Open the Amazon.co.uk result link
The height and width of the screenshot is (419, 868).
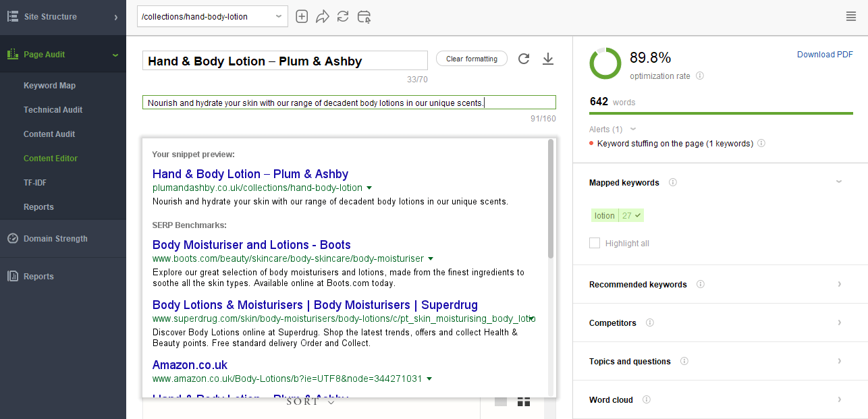click(x=190, y=365)
